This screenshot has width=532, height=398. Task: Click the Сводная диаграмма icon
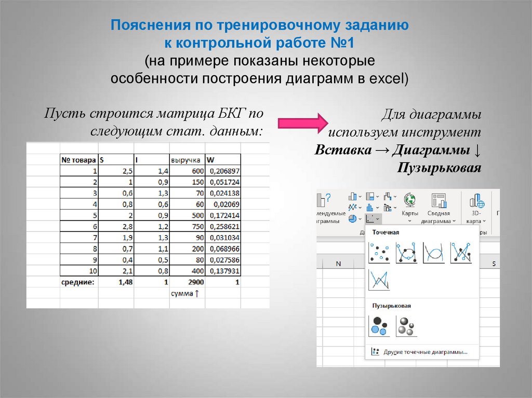click(x=438, y=200)
